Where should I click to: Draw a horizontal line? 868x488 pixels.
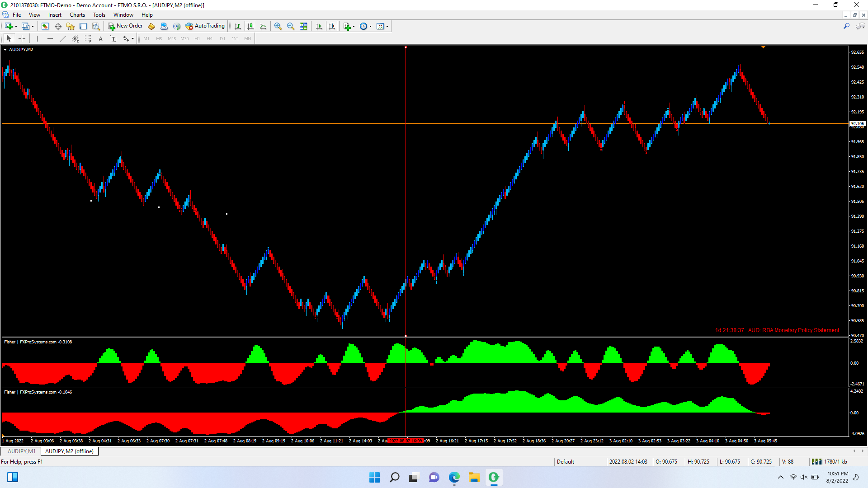[x=50, y=39]
